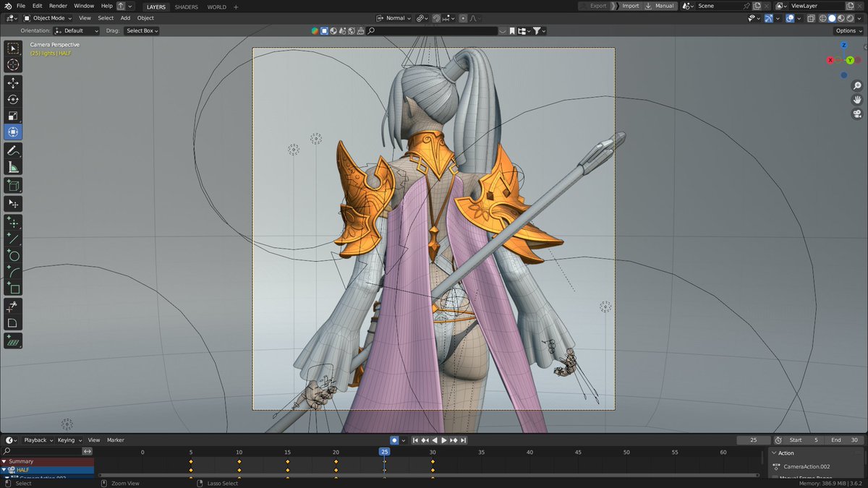Select the highlighted Transform tool
Image resolution: width=868 pixels, height=488 pixels.
tap(13, 132)
